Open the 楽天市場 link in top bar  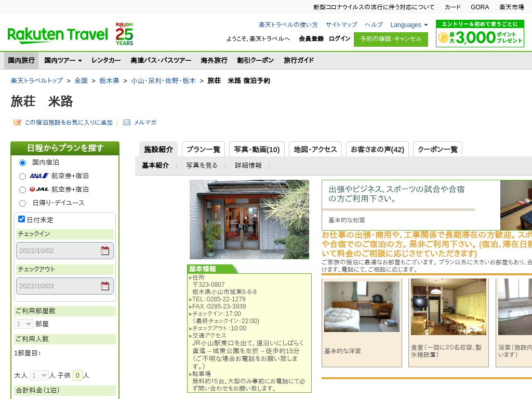pyautogui.click(x=512, y=7)
